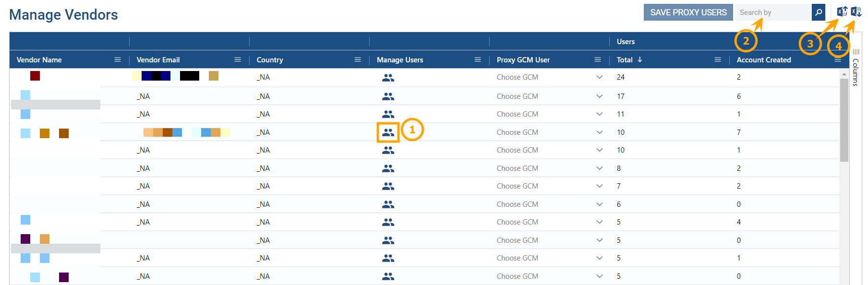Open Manage Users for the row with 6 total

[388, 204]
